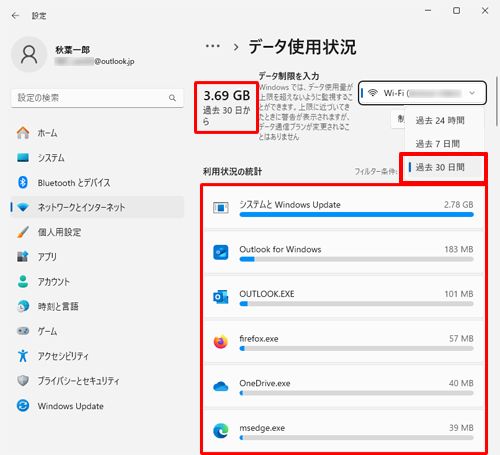
Task: Click the 57 MB value
Action: pyautogui.click(x=461, y=338)
